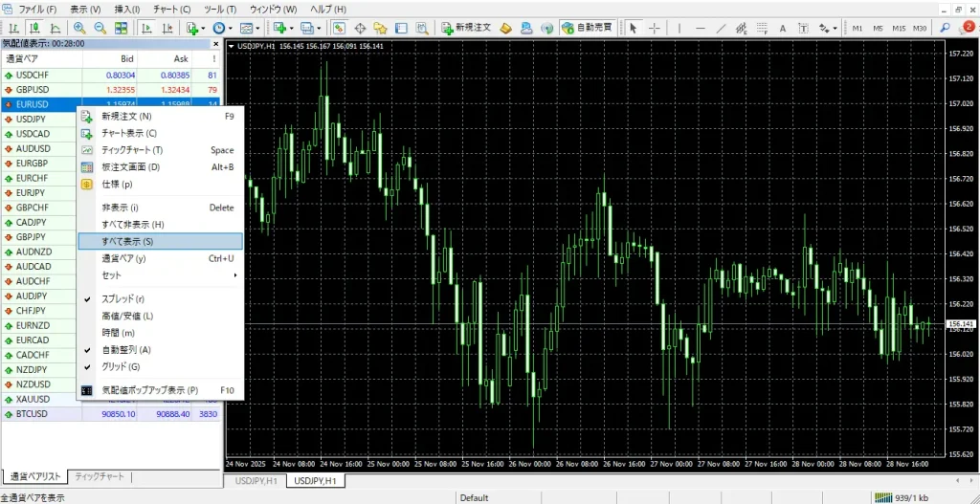Viewport: 980px width, 504px height.
Task: Click the 自動売買 button
Action: point(588,28)
